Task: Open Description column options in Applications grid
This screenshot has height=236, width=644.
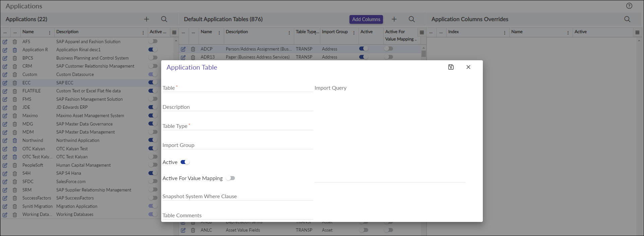Action: pos(143,33)
